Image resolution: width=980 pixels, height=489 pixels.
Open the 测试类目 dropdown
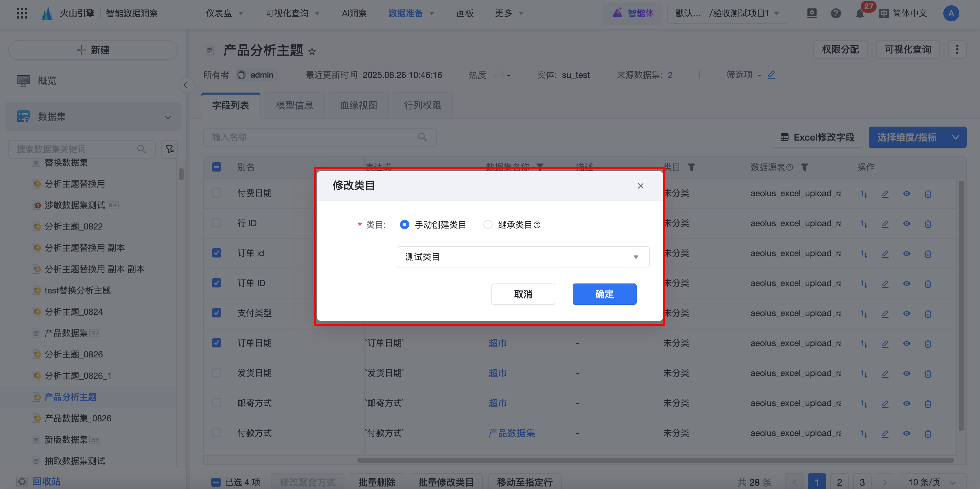(523, 257)
